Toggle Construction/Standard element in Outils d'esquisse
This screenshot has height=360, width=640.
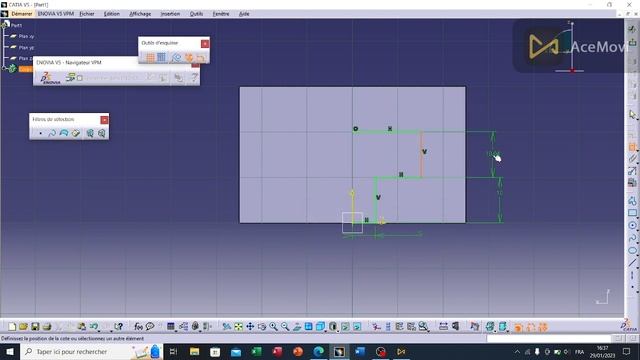point(176,57)
